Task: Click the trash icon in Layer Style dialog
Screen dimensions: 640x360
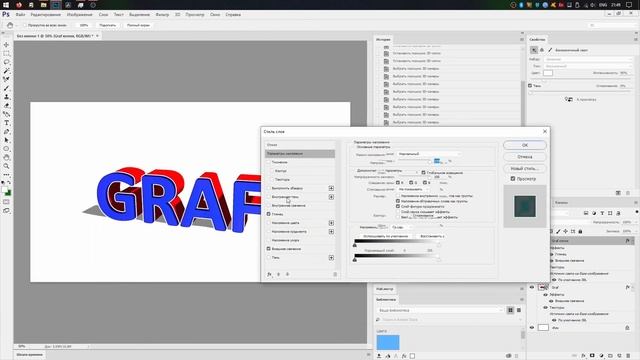Action: (335, 274)
